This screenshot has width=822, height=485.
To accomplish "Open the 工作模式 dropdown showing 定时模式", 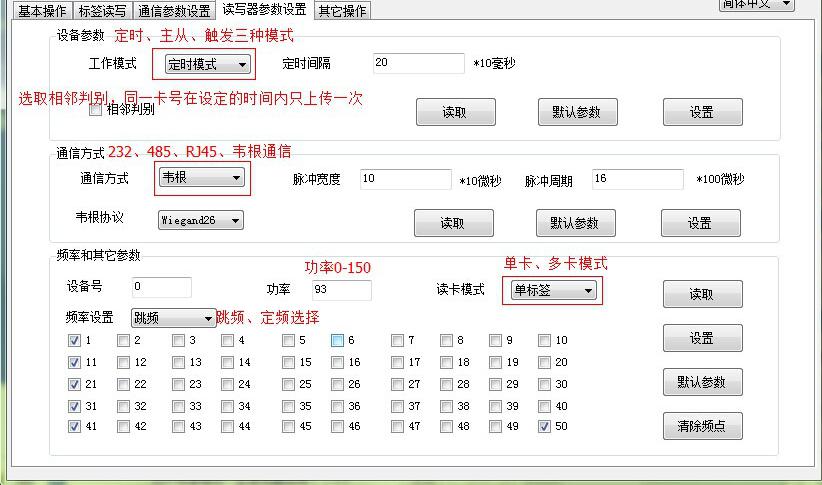I will click(207, 64).
